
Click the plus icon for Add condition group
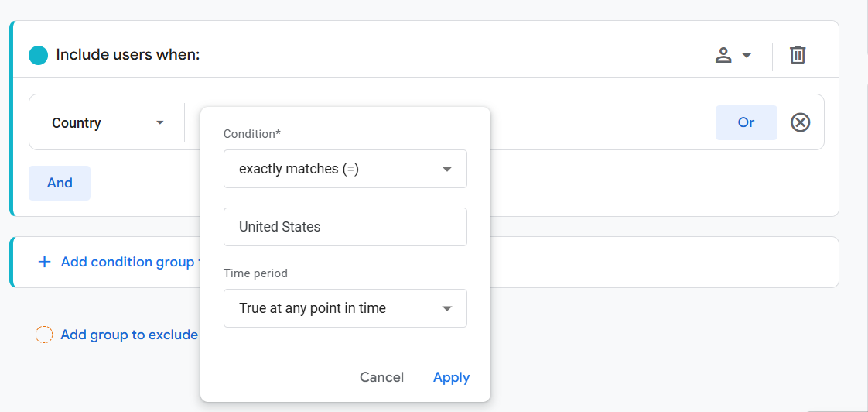tap(44, 262)
